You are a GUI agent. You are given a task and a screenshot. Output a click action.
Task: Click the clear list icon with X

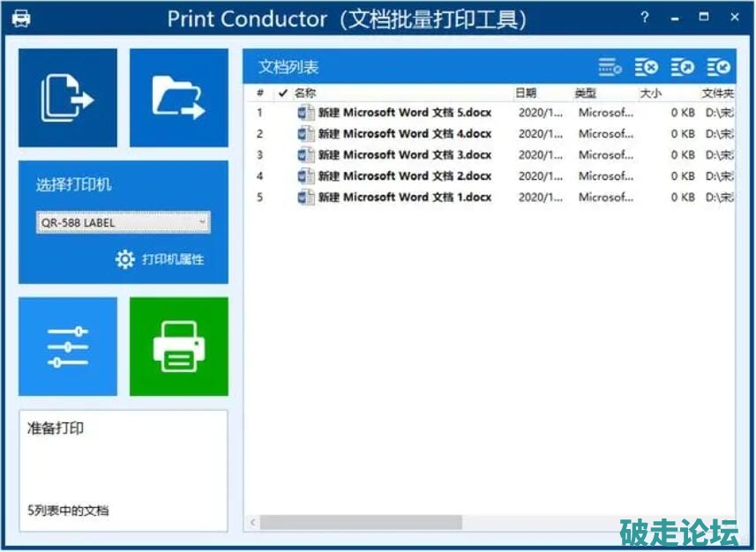647,67
